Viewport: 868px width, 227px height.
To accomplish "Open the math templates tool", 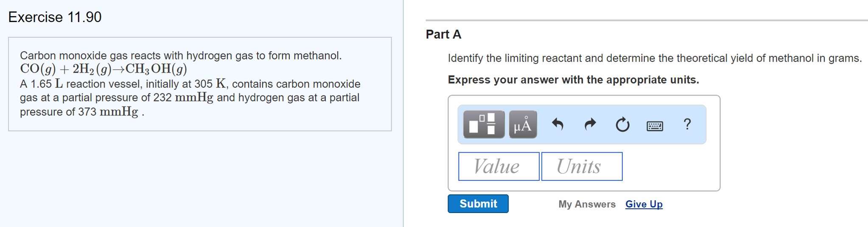I will coord(484,125).
